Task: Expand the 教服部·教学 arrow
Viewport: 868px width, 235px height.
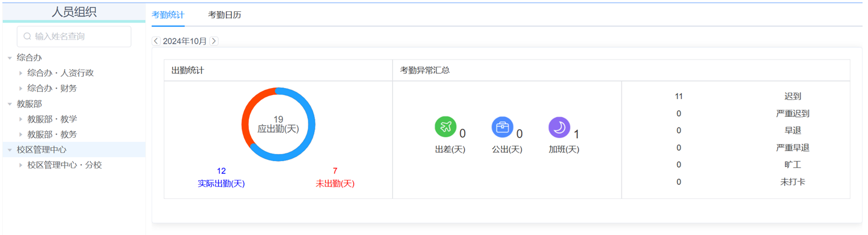Action: [21, 119]
